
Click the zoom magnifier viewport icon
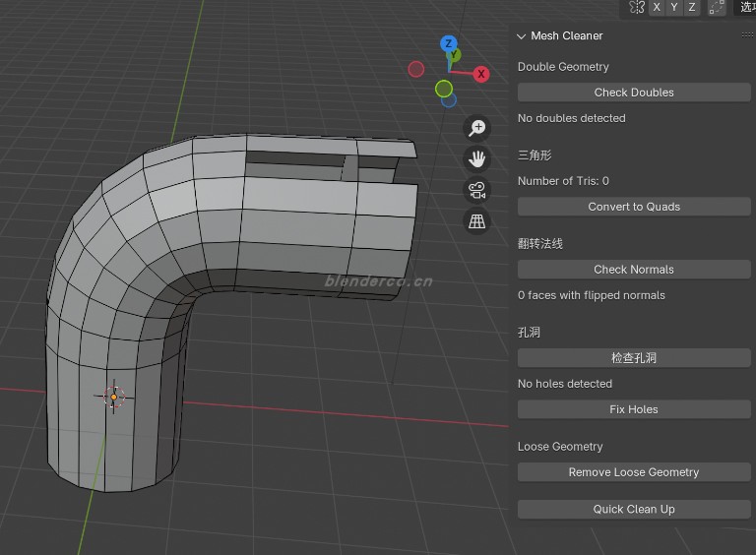pyautogui.click(x=476, y=128)
